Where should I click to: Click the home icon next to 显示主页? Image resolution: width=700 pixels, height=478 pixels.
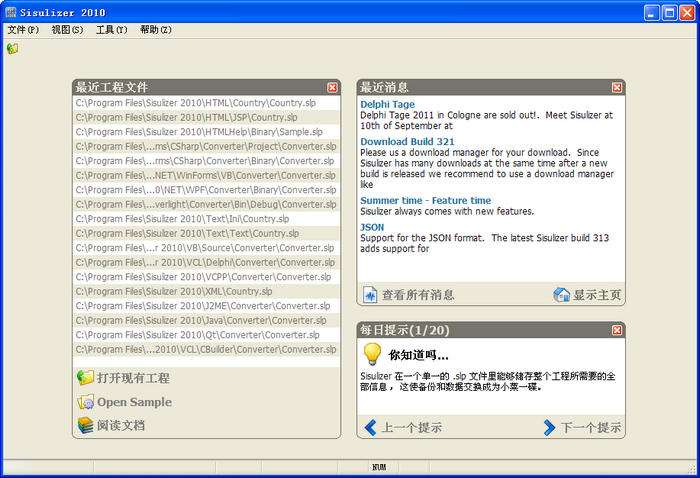point(562,295)
